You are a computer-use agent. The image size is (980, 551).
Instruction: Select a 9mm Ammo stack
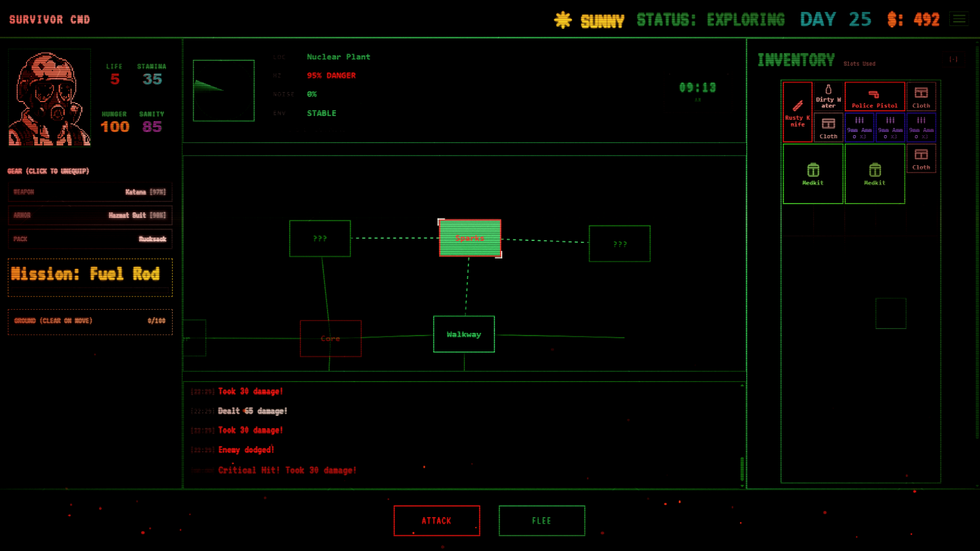(859, 128)
